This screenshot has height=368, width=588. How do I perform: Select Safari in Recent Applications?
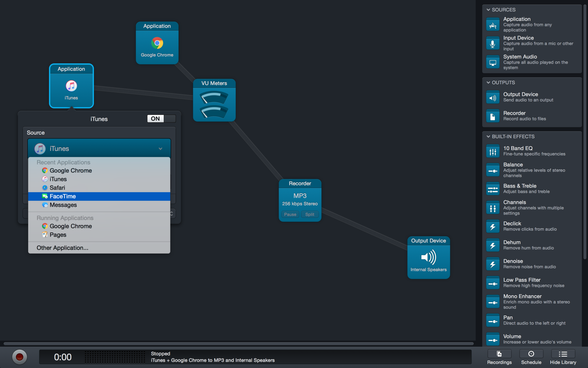[57, 188]
